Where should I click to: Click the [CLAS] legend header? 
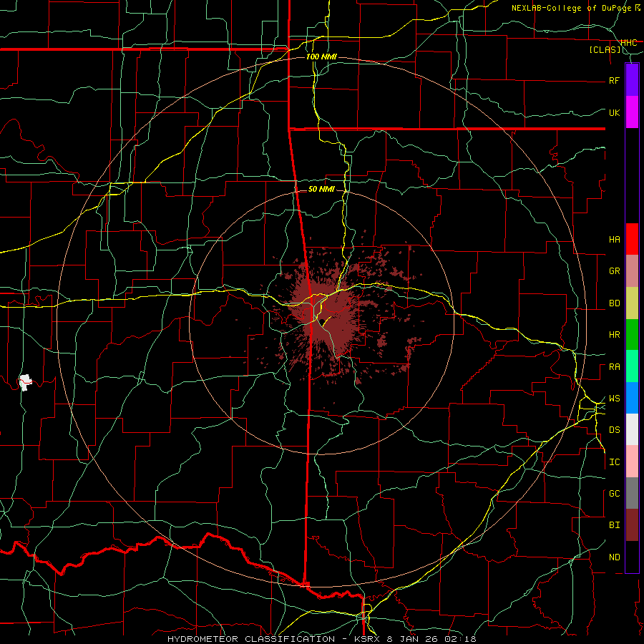tap(605, 49)
